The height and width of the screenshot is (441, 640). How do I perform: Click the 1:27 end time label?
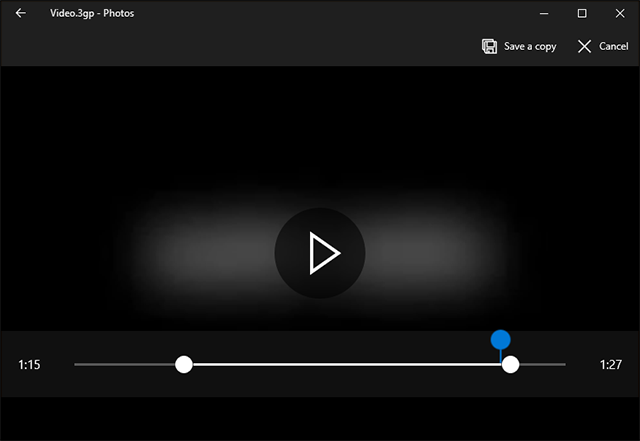click(x=611, y=365)
